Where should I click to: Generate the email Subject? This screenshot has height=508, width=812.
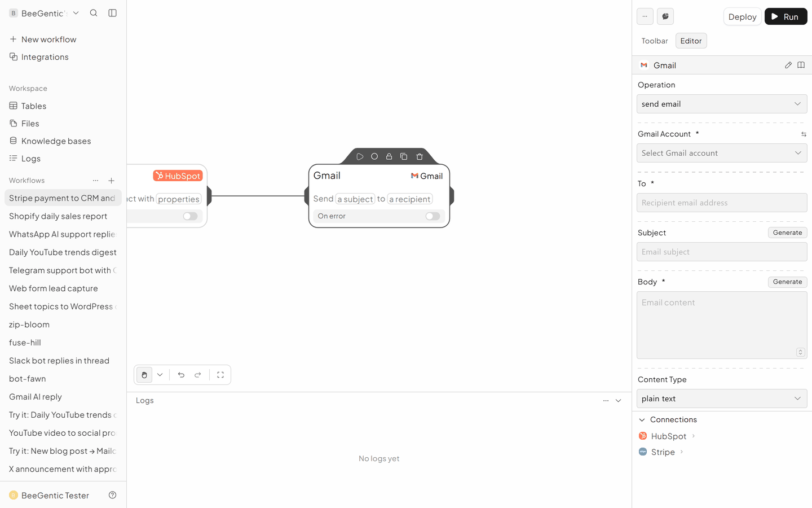point(787,233)
